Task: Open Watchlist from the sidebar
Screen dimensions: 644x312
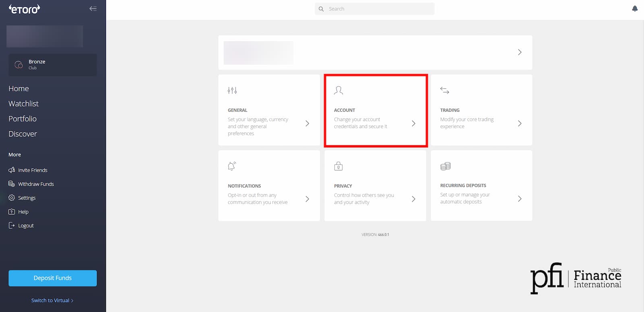Action: coord(23,104)
